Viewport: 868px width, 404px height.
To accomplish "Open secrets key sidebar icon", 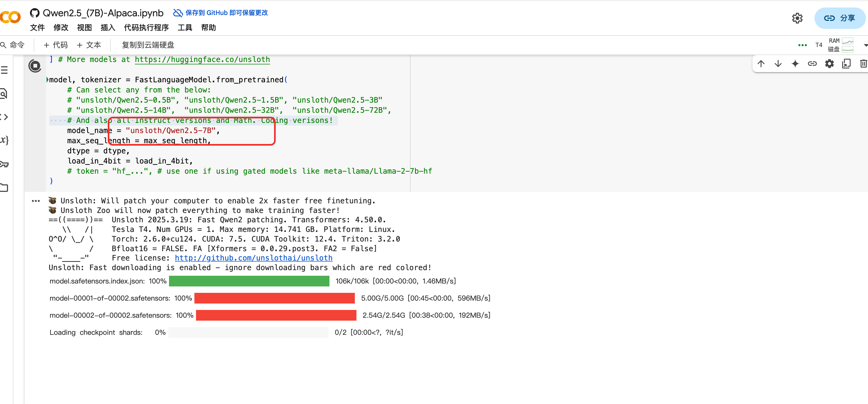I will pos(4,164).
